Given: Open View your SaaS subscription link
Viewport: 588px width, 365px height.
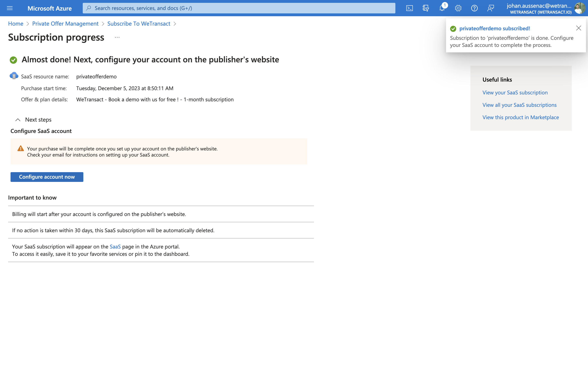Looking at the screenshot, I should click(515, 92).
